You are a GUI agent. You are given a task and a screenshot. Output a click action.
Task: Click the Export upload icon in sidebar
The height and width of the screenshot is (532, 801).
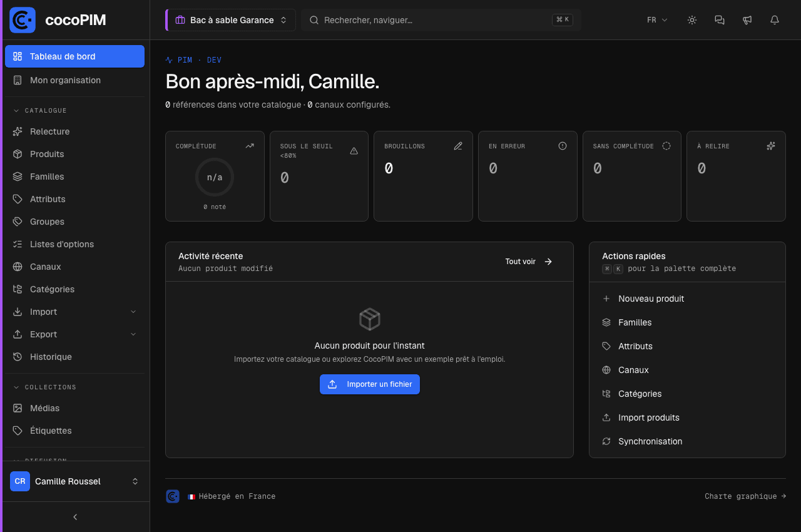point(18,334)
